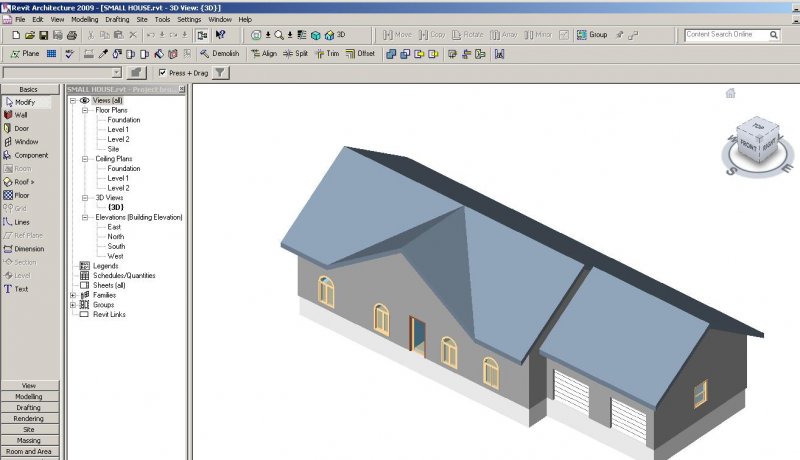The image size is (800, 460).
Task: Click the Align tool
Action: [264, 53]
